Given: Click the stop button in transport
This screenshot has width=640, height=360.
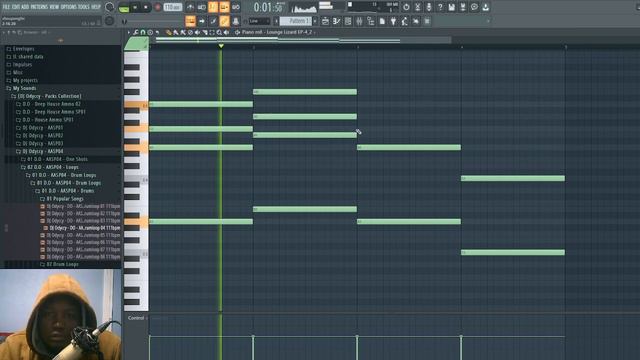Looking at the screenshot, I should pos(146,7).
